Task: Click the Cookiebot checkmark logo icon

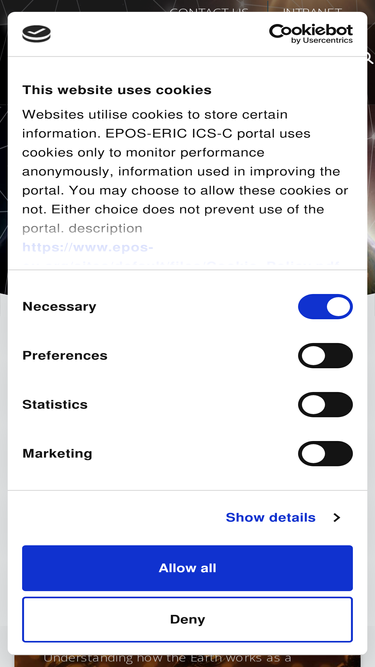Action: [37, 34]
